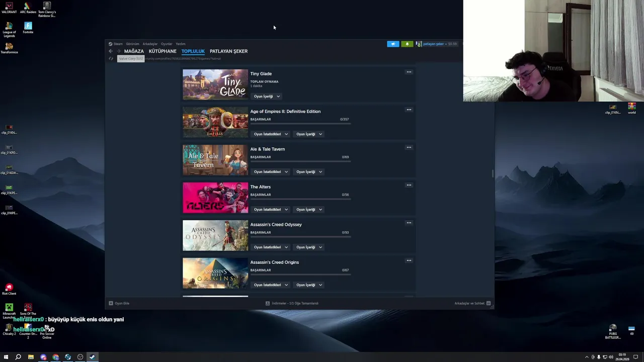
Task: Select the Riot Client desktop icon
Action: pos(9,289)
